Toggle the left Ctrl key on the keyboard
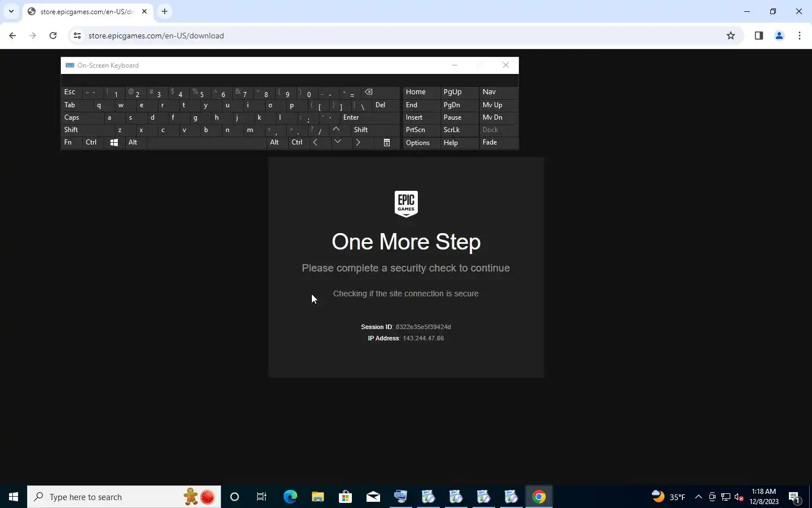 point(92,143)
